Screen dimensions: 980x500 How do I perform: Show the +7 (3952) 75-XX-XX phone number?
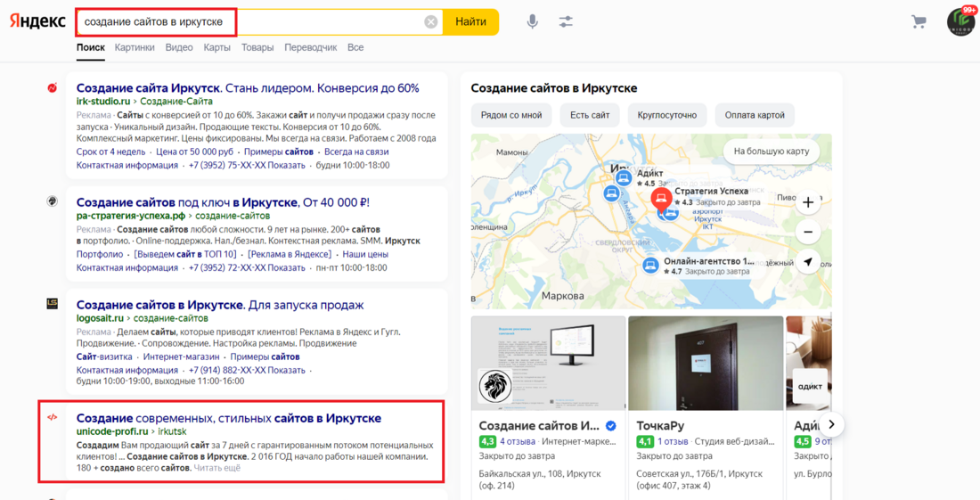(247, 166)
